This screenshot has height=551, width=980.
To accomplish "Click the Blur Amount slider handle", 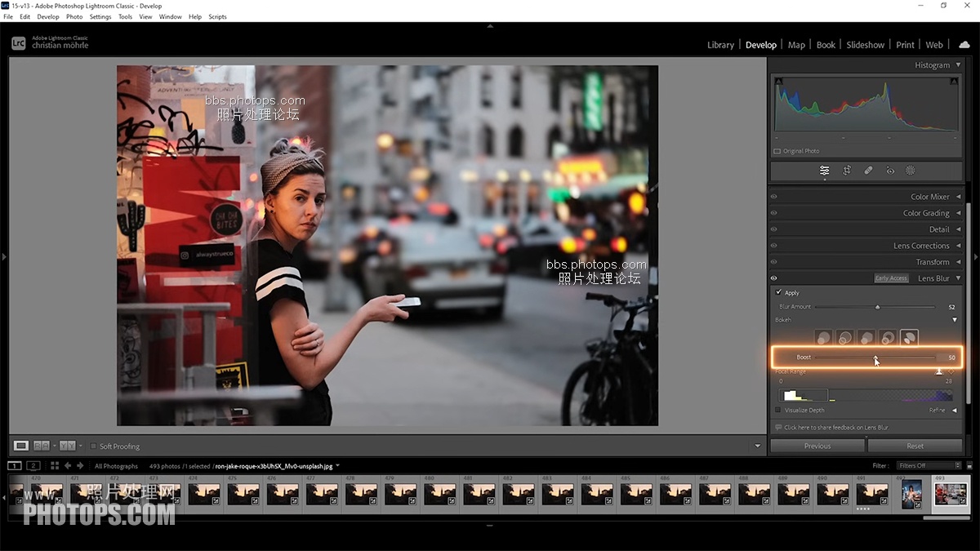I will pyautogui.click(x=878, y=307).
